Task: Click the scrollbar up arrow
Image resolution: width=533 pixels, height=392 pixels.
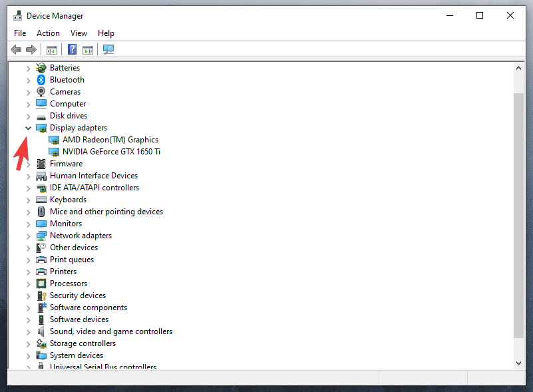Action: (x=518, y=68)
